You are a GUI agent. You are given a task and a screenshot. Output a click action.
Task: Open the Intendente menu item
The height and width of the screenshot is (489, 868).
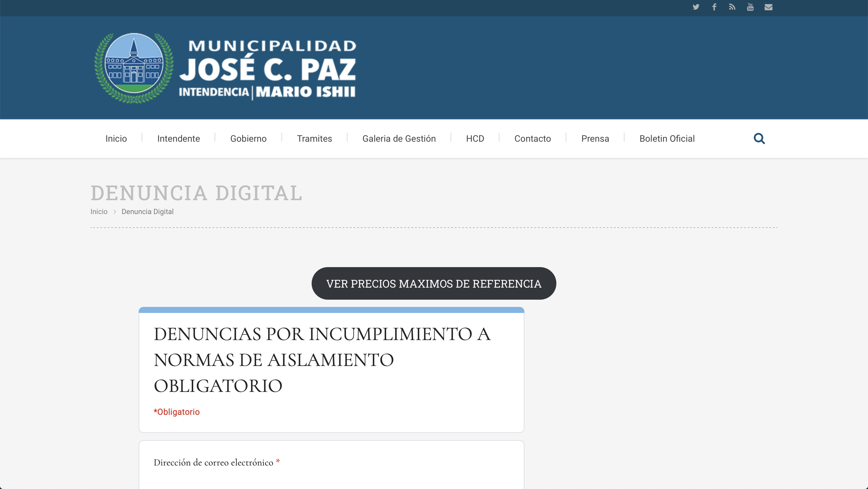(x=179, y=138)
